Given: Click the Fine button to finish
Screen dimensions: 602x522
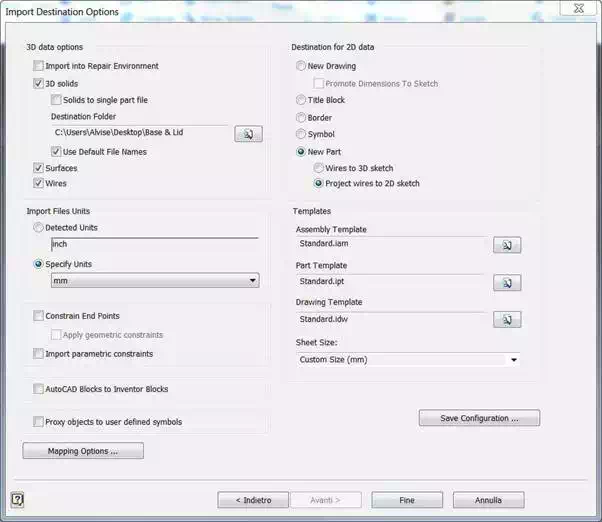Looking at the screenshot, I should [x=407, y=500].
